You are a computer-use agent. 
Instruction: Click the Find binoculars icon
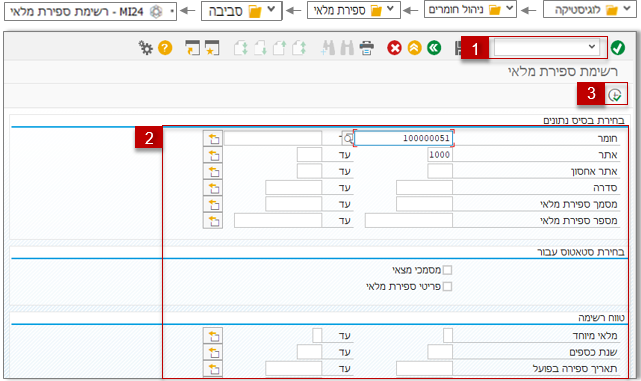pos(347,48)
